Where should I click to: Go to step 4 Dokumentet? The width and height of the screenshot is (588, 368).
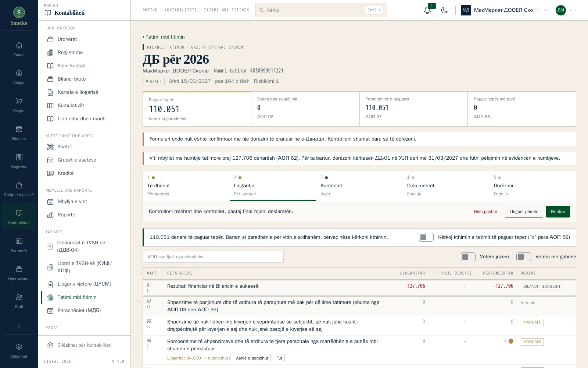click(x=446, y=186)
